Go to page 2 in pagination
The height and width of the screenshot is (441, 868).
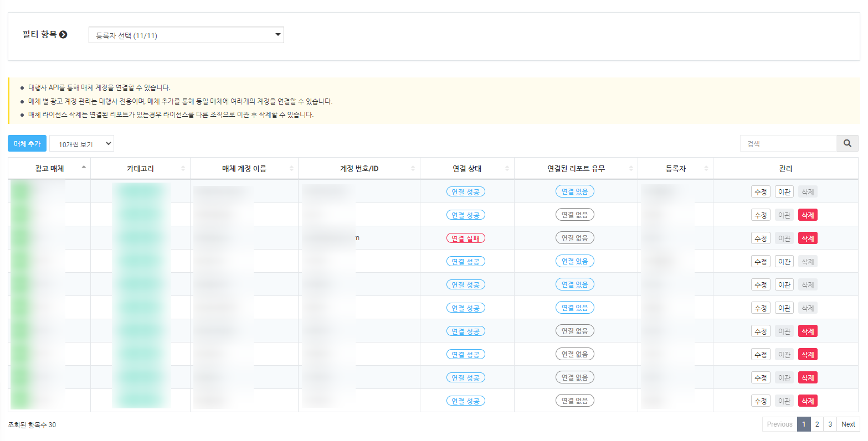tap(816, 424)
